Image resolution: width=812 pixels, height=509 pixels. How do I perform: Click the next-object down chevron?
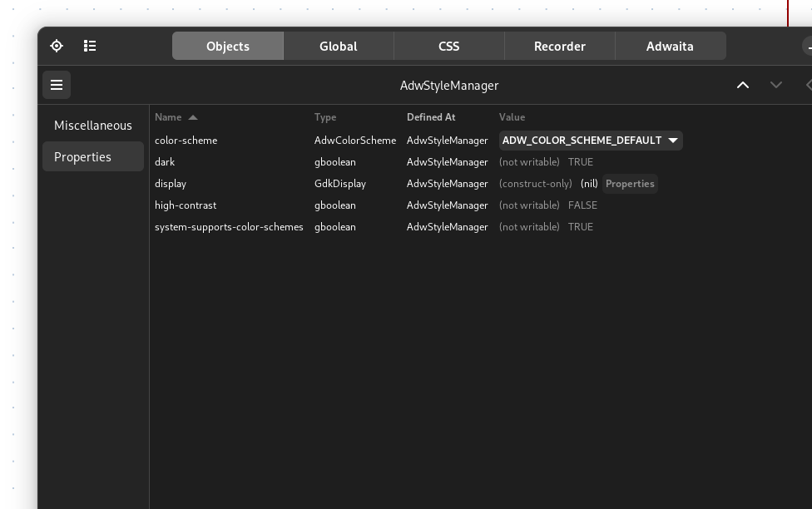[x=776, y=85]
